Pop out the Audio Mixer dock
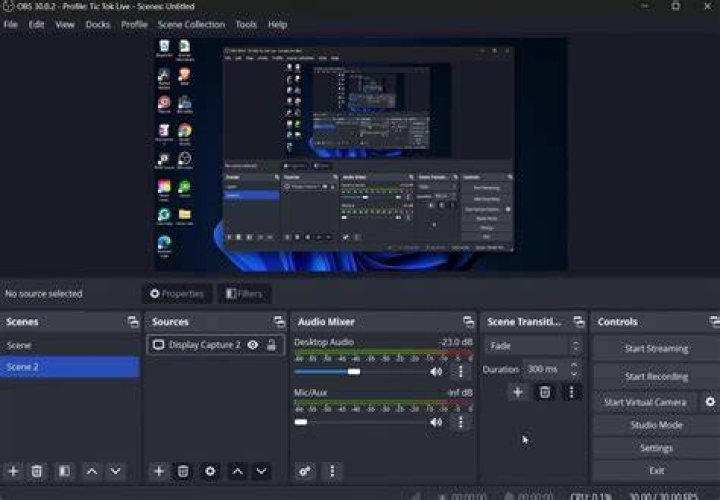The height and width of the screenshot is (500, 720). [x=468, y=322]
